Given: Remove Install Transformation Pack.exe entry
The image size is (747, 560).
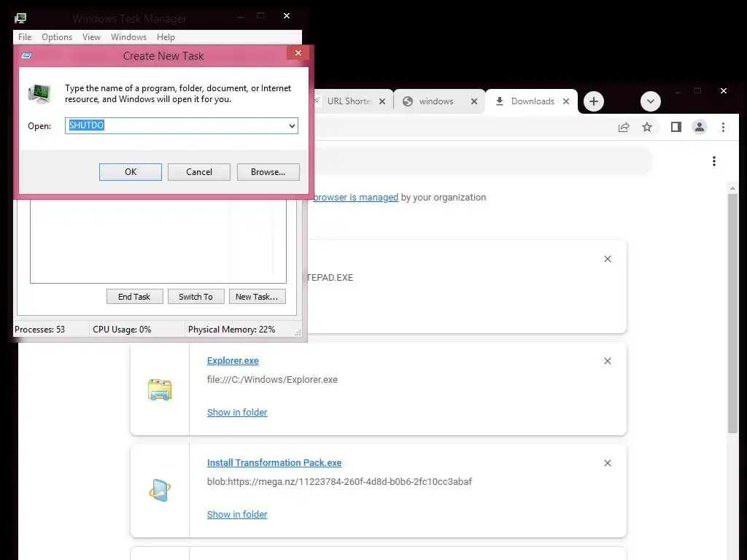Looking at the screenshot, I should pos(608,463).
